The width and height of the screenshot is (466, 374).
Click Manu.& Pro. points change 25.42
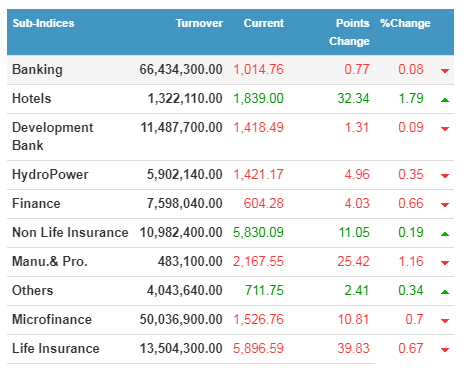(x=353, y=261)
